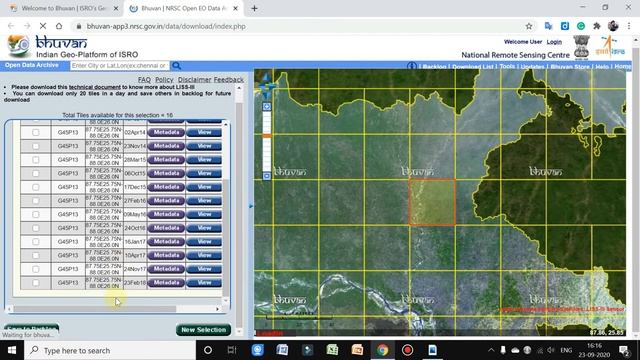Tick the checkbox for the 10Apr17 tile

click(x=36, y=256)
